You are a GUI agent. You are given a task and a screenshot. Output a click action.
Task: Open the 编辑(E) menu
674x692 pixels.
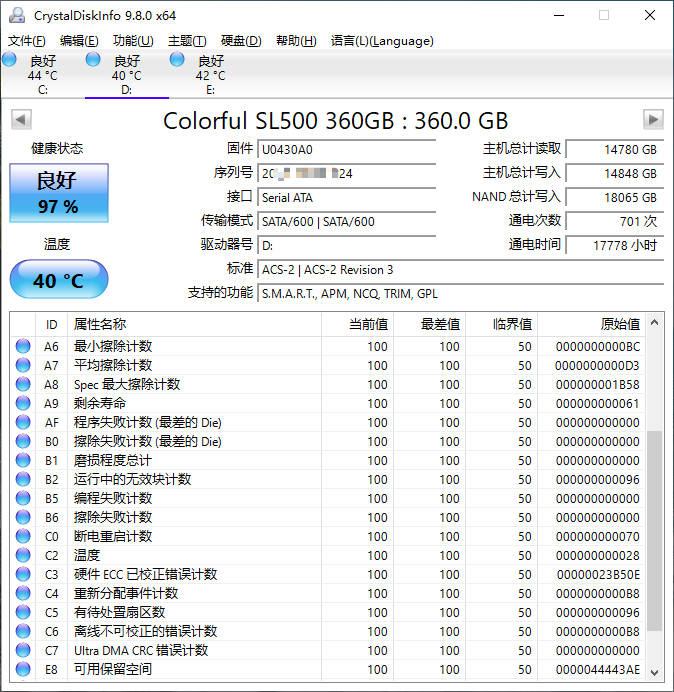point(79,41)
